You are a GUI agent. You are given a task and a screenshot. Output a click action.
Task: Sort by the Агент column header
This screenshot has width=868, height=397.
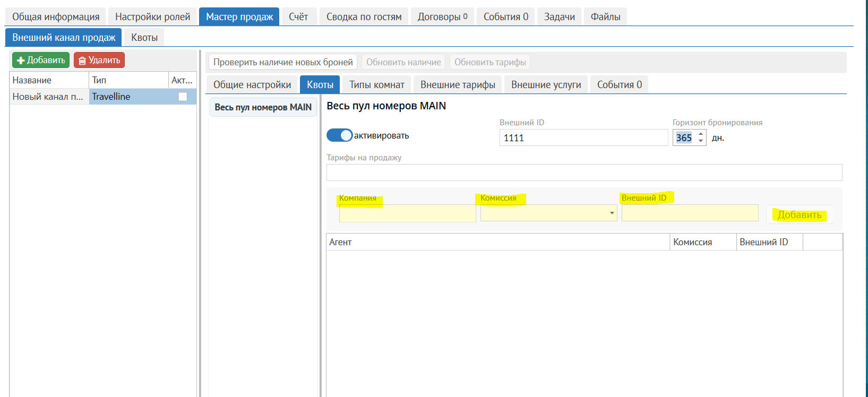coord(497,242)
